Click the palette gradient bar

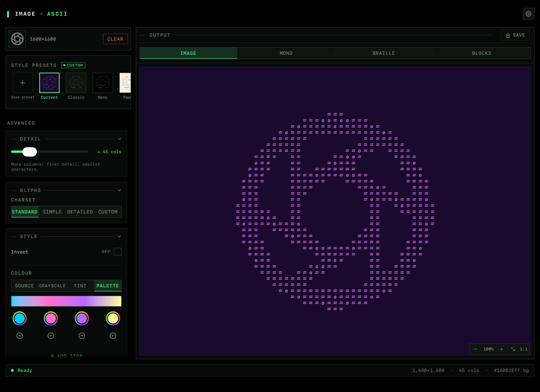click(x=66, y=301)
